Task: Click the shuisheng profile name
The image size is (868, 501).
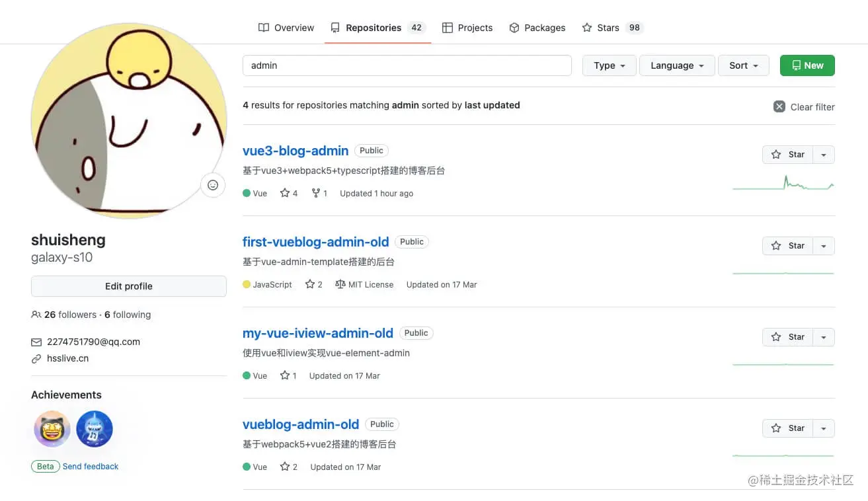Action: click(68, 240)
